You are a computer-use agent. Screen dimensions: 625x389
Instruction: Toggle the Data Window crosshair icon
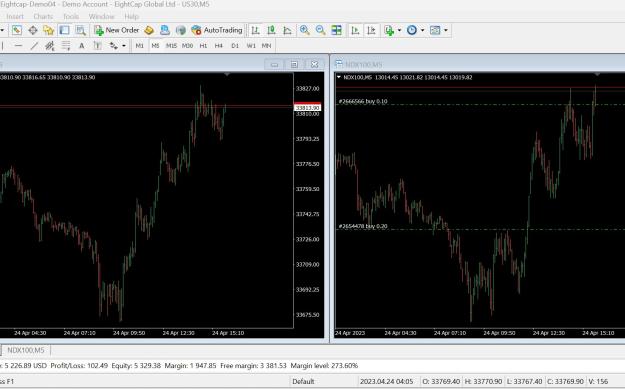click(33, 30)
